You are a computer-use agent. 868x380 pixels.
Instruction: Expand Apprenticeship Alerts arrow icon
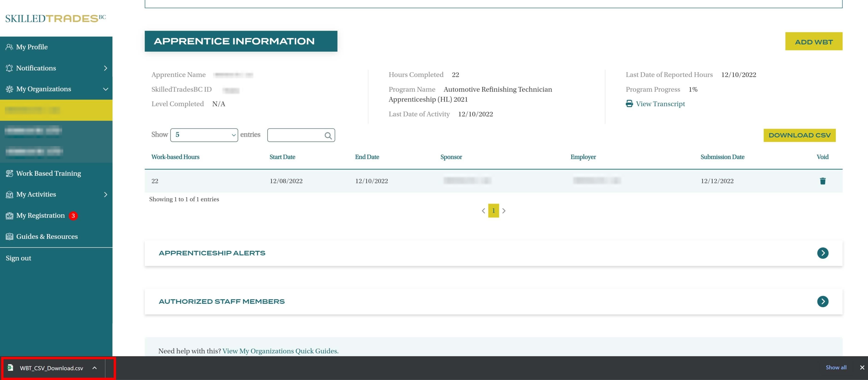click(822, 253)
